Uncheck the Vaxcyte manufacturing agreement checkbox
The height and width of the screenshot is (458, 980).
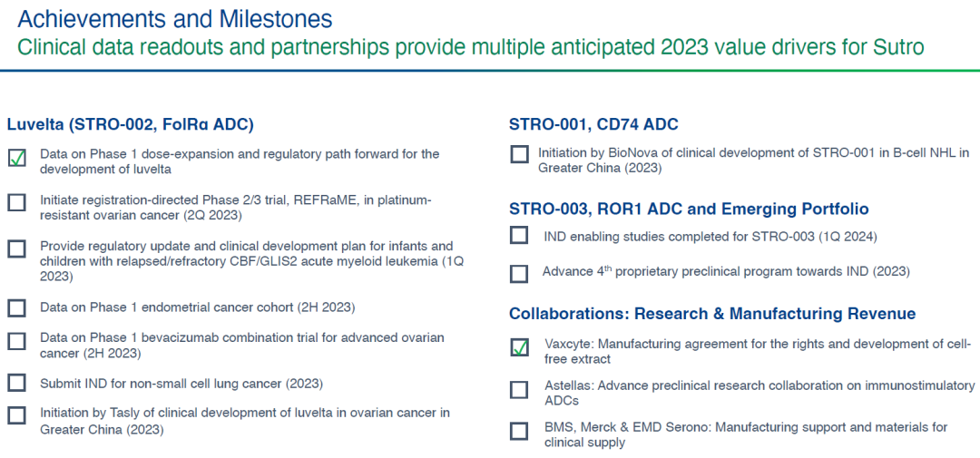[x=519, y=347]
